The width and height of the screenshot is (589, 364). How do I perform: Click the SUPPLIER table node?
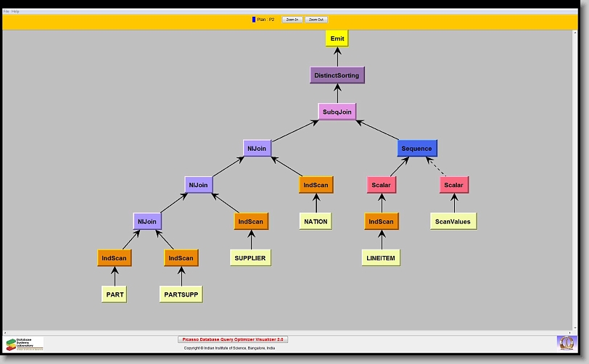pos(250,257)
